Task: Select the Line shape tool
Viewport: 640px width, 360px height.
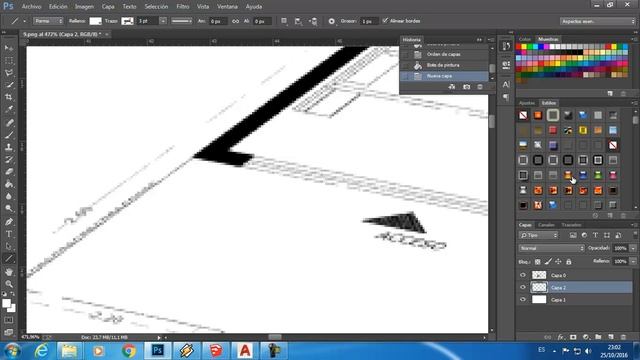Action: (x=9, y=258)
